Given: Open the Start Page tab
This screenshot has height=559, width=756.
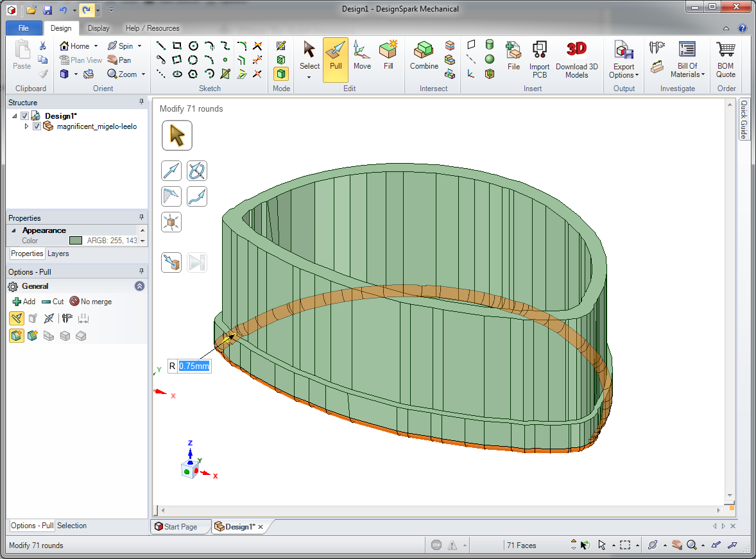Looking at the screenshot, I should point(180,527).
